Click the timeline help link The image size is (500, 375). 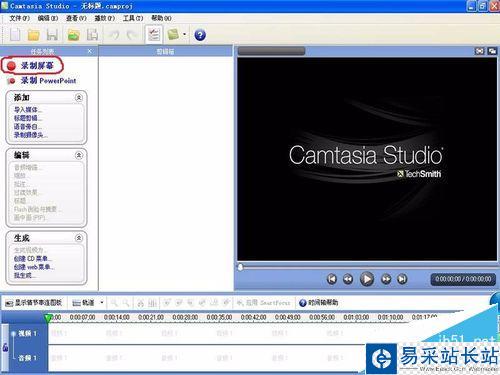319,303
